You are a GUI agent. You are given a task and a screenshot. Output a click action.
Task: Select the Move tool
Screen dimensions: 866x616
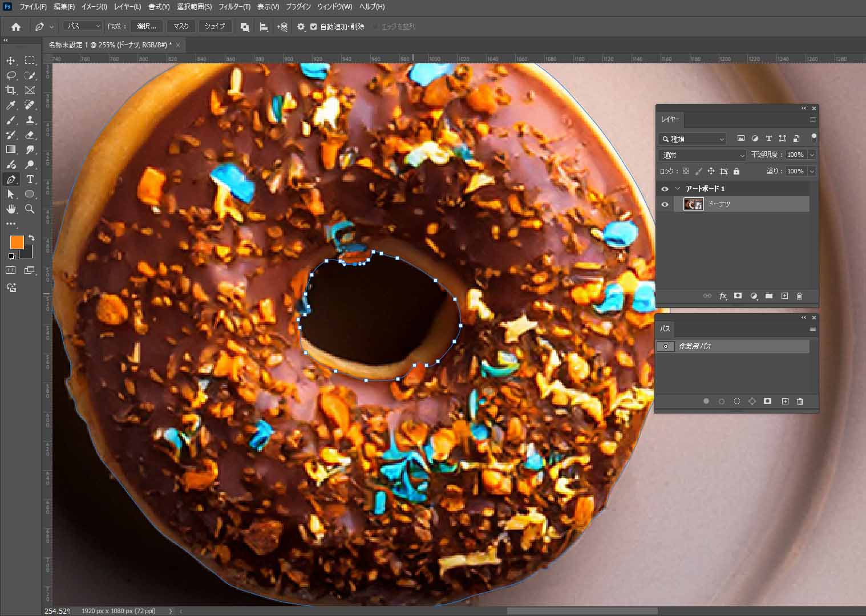click(11, 60)
